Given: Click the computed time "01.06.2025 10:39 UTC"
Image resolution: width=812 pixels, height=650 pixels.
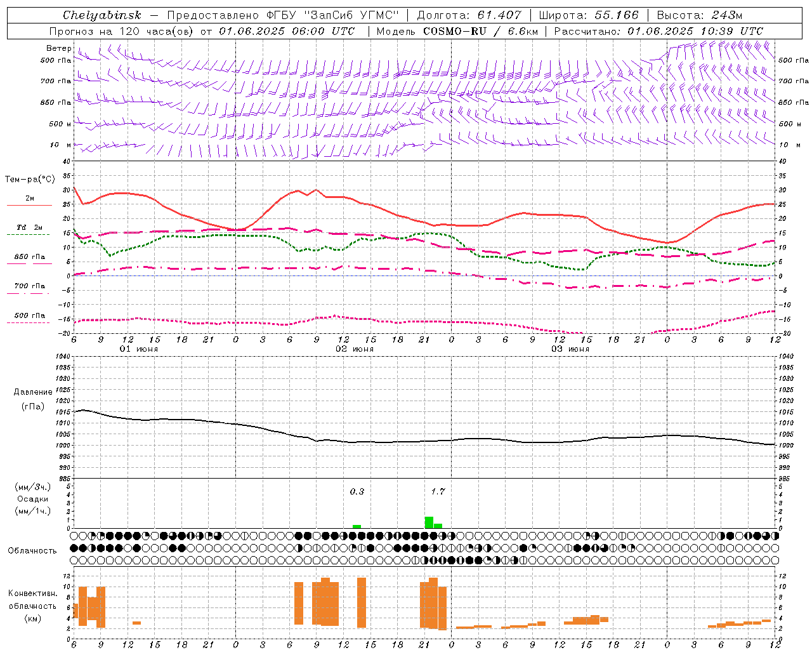Looking at the screenshot, I should pos(695,31).
